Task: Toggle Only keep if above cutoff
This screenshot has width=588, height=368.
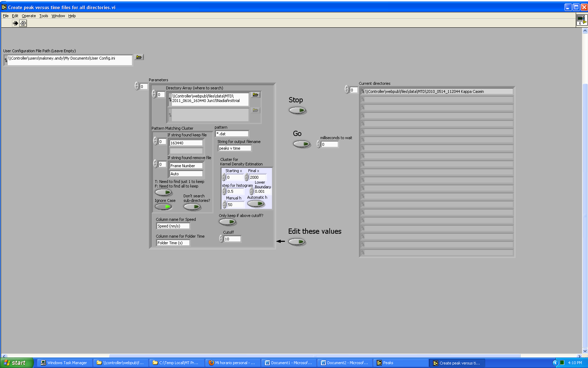Action: pyautogui.click(x=227, y=222)
